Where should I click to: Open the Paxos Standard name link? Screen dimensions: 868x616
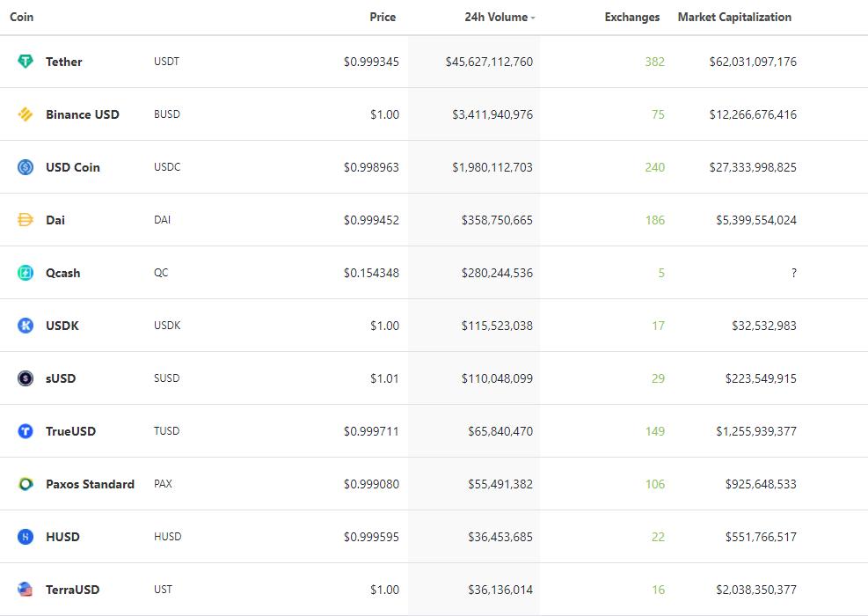pyautogui.click(x=91, y=484)
